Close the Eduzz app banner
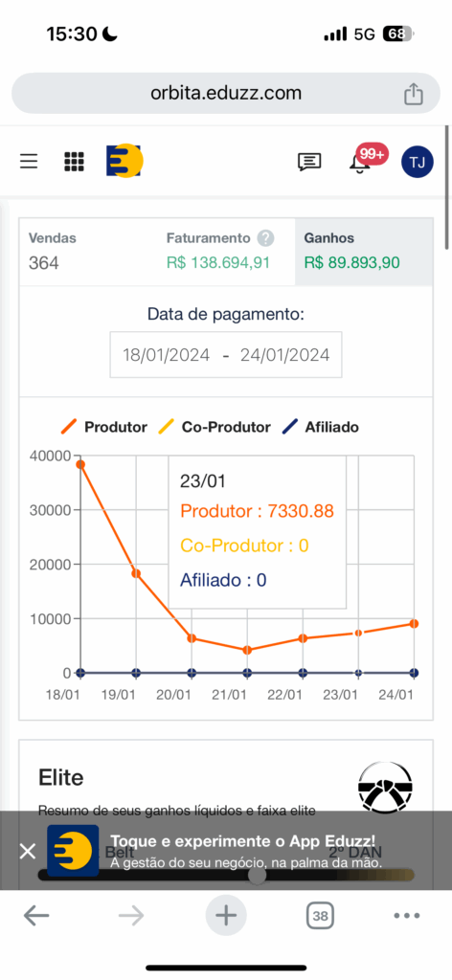The height and width of the screenshot is (980, 452). (28, 851)
